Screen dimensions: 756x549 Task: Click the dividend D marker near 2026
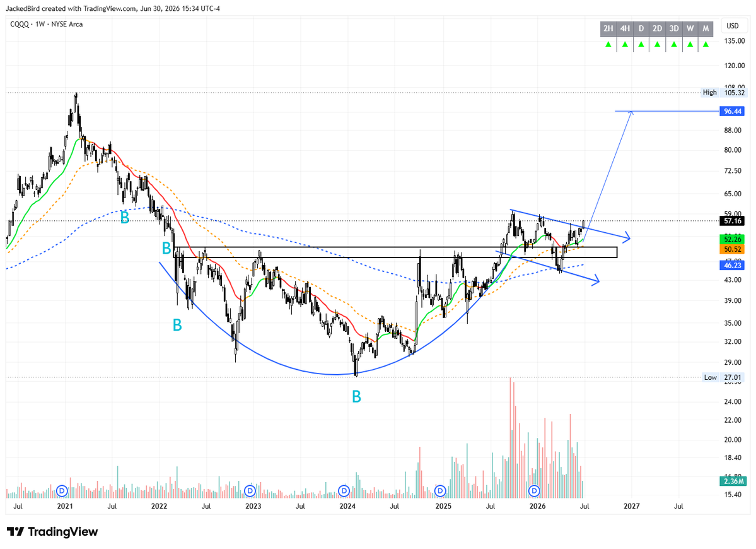click(534, 491)
